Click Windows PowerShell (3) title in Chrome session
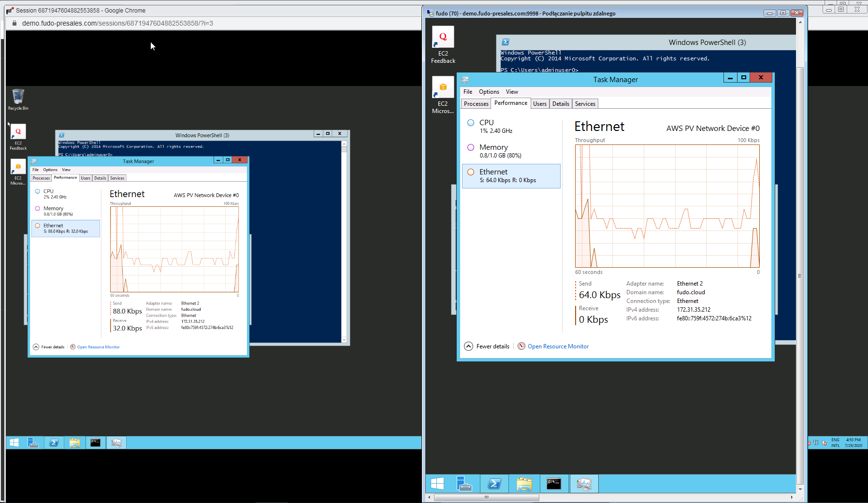 click(202, 135)
